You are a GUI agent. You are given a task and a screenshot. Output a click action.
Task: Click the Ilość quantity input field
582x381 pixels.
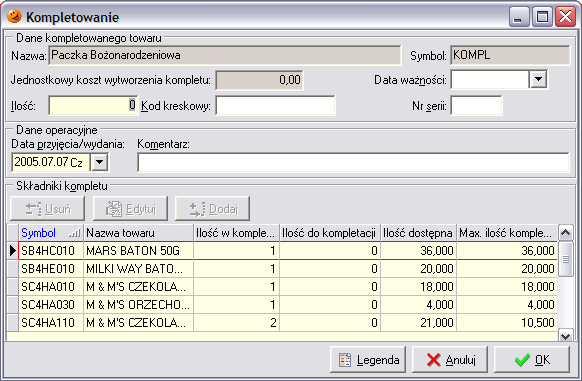click(x=93, y=105)
